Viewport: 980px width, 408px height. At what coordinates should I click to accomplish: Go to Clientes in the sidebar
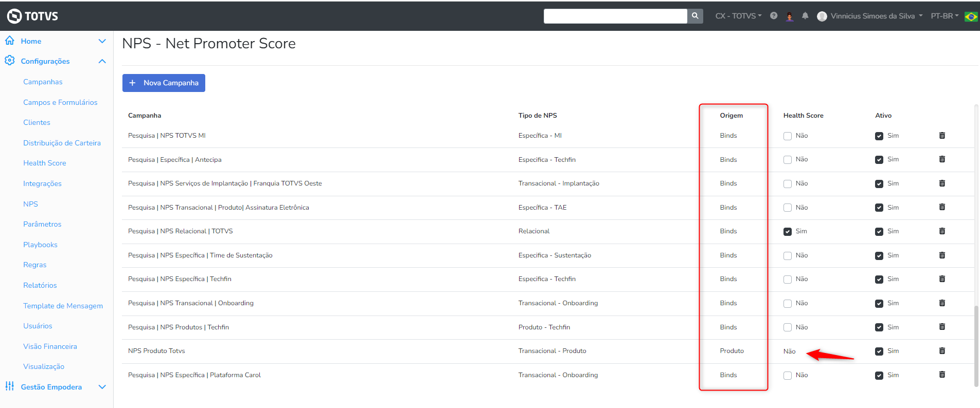pyautogui.click(x=37, y=122)
